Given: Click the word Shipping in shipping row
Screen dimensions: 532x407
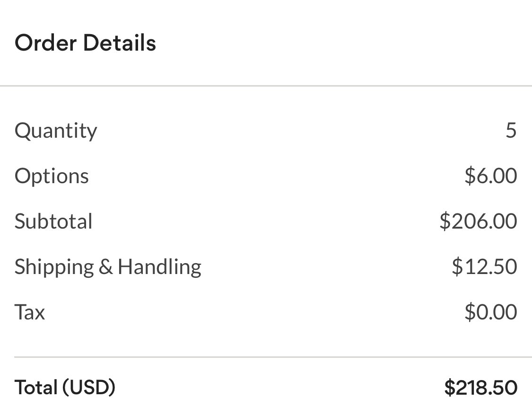Looking at the screenshot, I should point(54,267).
